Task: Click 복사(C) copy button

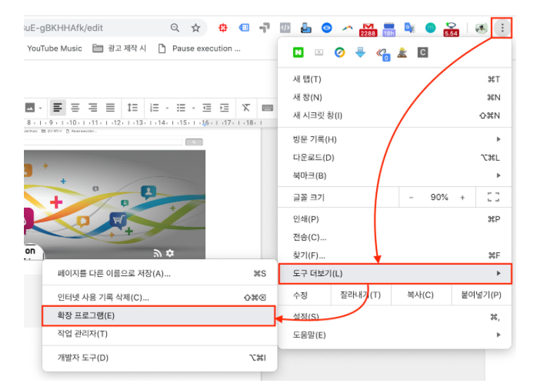Action: tap(421, 295)
